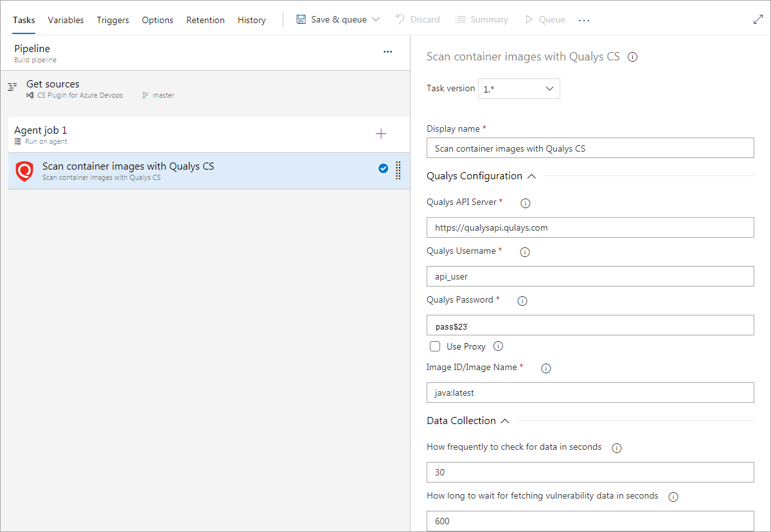Click the Qualys Password field
771x532 pixels.
[590, 325]
